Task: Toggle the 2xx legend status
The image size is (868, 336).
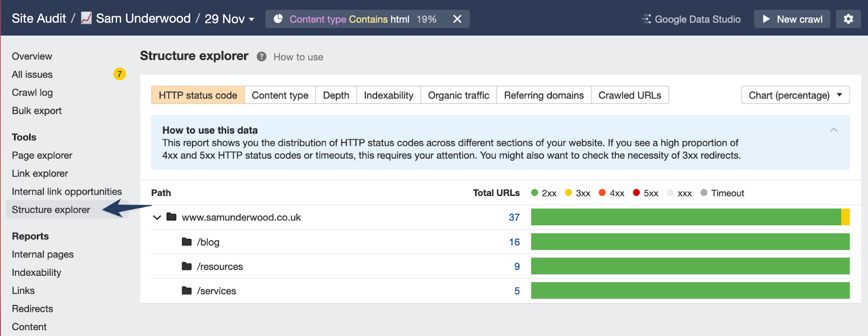Action: [x=544, y=193]
